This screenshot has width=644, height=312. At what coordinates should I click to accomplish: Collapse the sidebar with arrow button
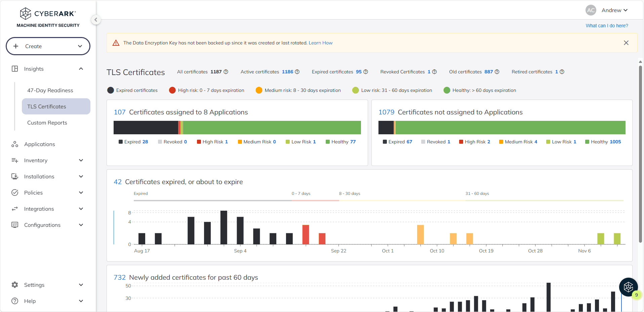[96, 20]
